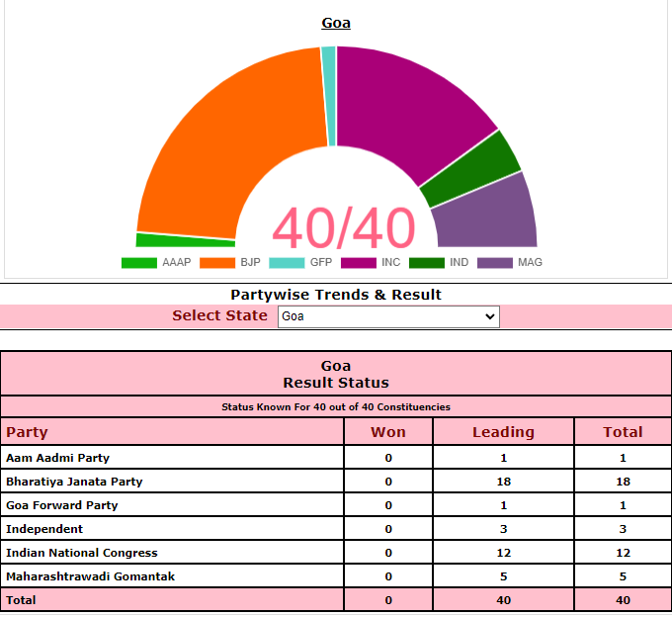The image size is (672, 617).
Task: Click the Total row label
Action: 21,600
